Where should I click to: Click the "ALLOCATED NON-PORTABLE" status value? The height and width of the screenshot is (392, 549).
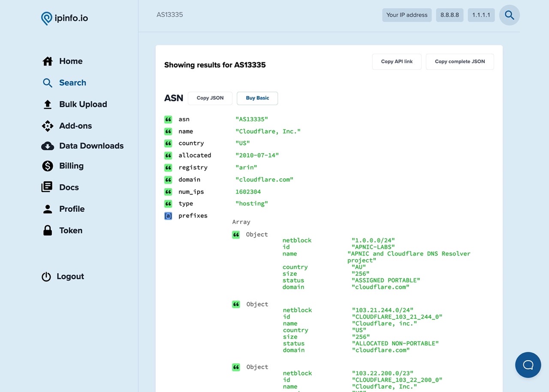click(x=395, y=344)
